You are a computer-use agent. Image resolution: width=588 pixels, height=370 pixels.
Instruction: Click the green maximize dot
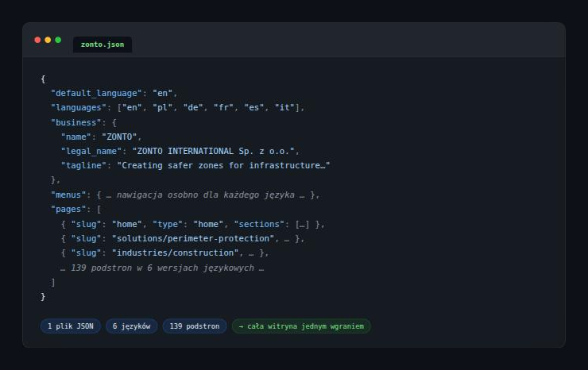[58, 40]
